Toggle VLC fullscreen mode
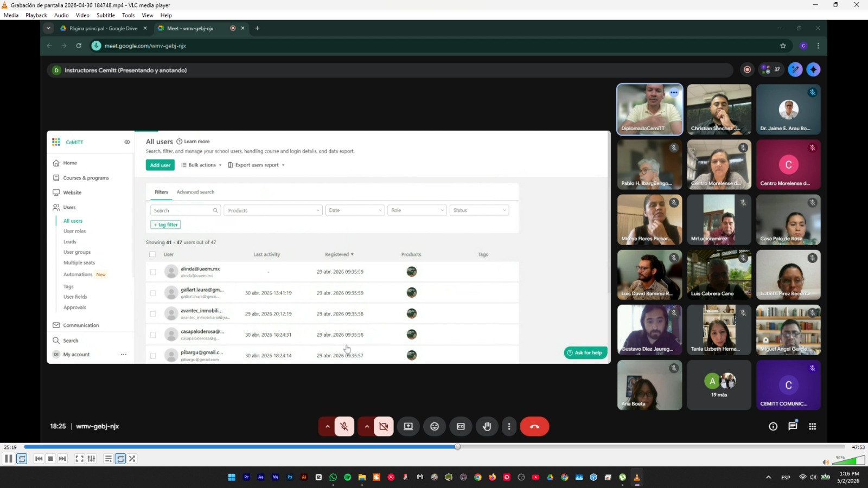This screenshot has width=868, height=488. [x=79, y=459]
